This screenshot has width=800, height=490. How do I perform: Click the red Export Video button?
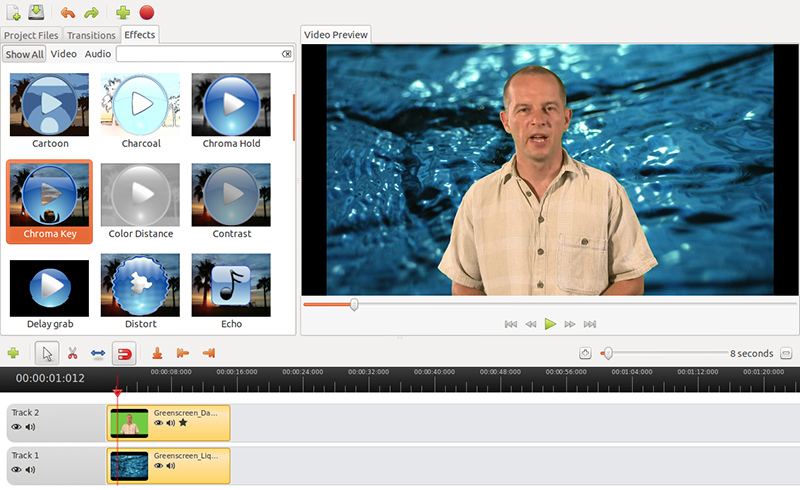click(147, 12)
